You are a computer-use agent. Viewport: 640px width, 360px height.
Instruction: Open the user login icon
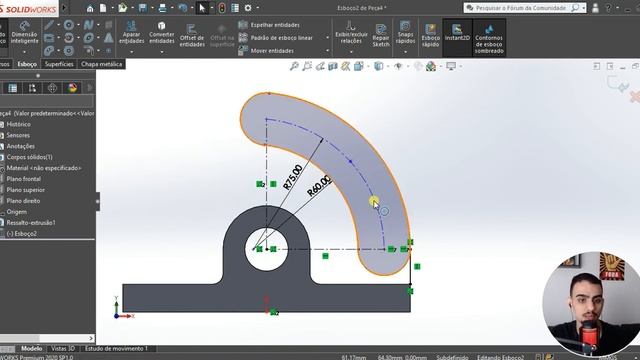pos(596,8)
